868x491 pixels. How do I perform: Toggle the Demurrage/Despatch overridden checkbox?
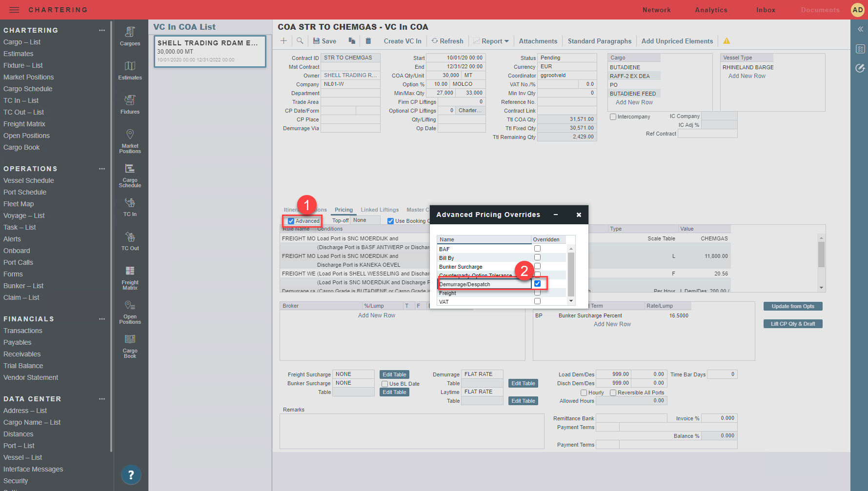(537, 284)
